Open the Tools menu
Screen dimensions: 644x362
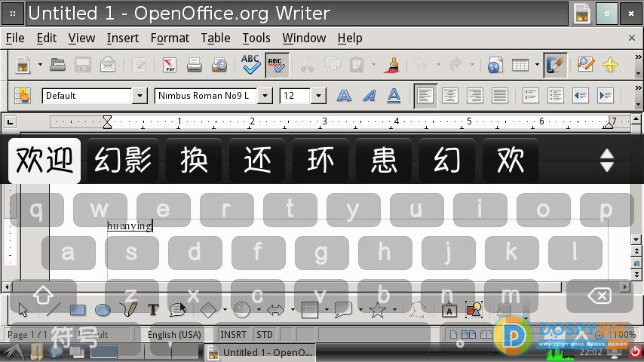coord(256,38)
